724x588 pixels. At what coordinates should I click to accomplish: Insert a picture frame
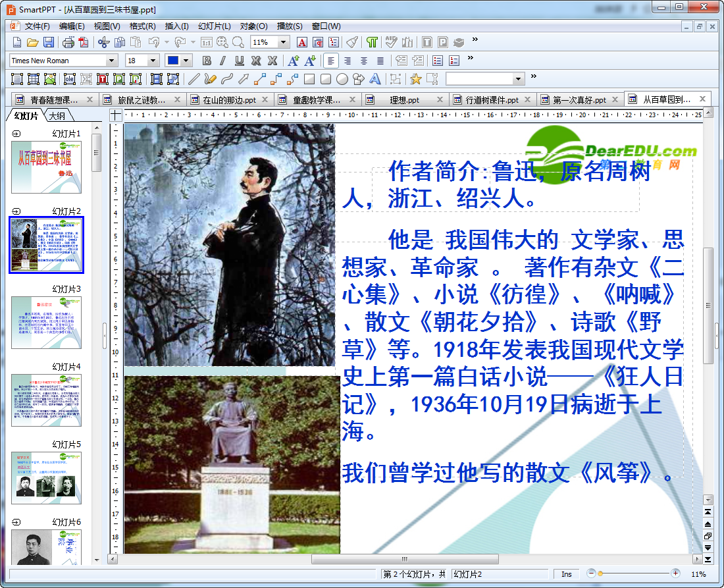[50, 79]
